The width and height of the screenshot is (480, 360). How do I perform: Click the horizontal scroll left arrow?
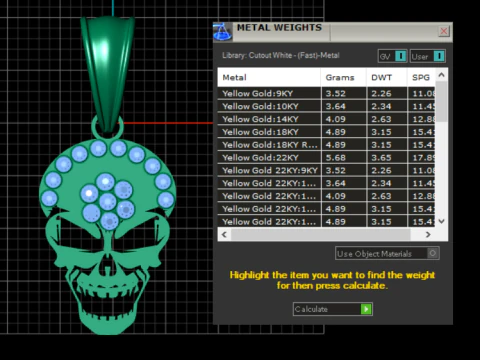pyautogui.click(x=224, y=235)
